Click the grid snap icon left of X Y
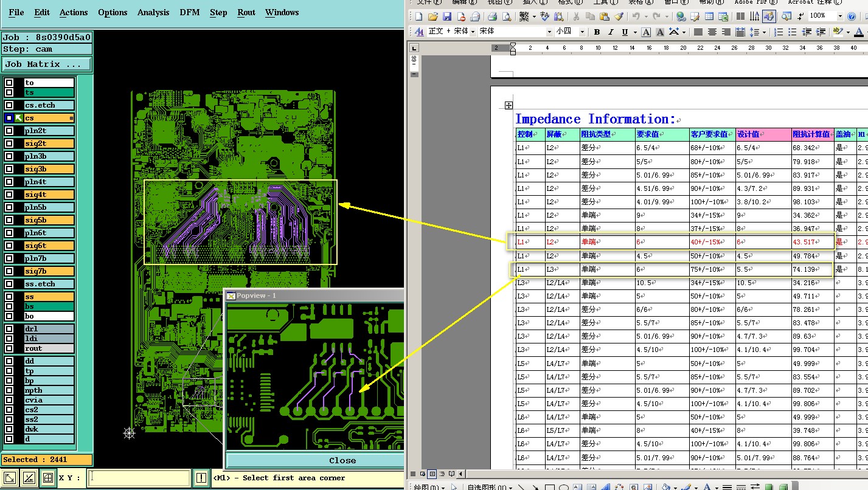This screenshot has width=868, height=490. pos(47,478)
